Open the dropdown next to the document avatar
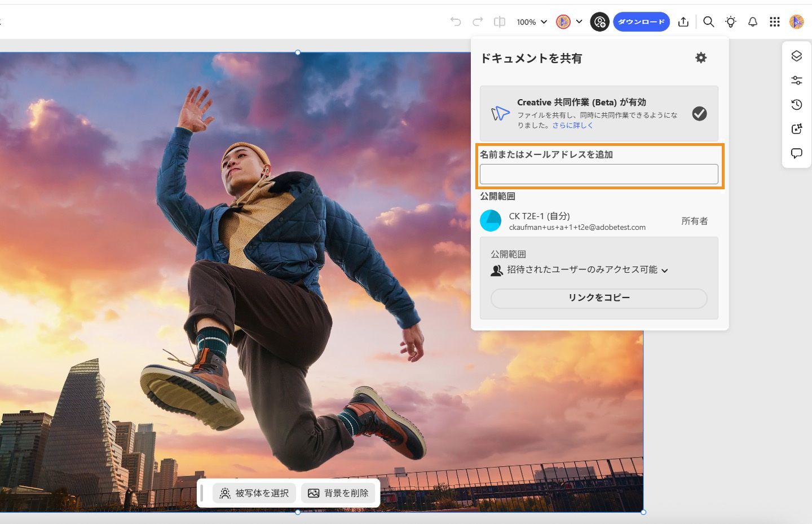Image resolution: width=812 pixels, height=524 pixels. click(x=579, y=21)
